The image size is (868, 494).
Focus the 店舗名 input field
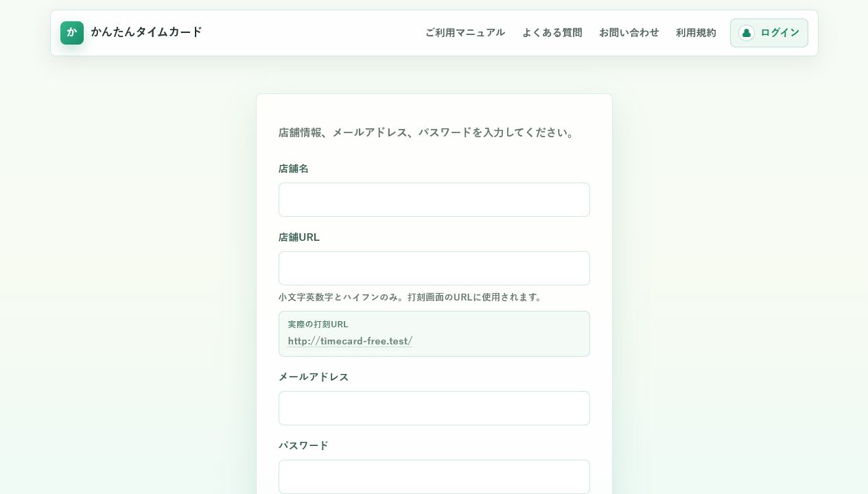point(434,200)
